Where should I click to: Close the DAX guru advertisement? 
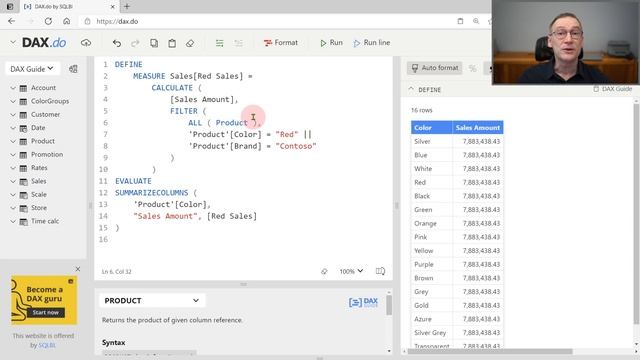pos(78,269)
